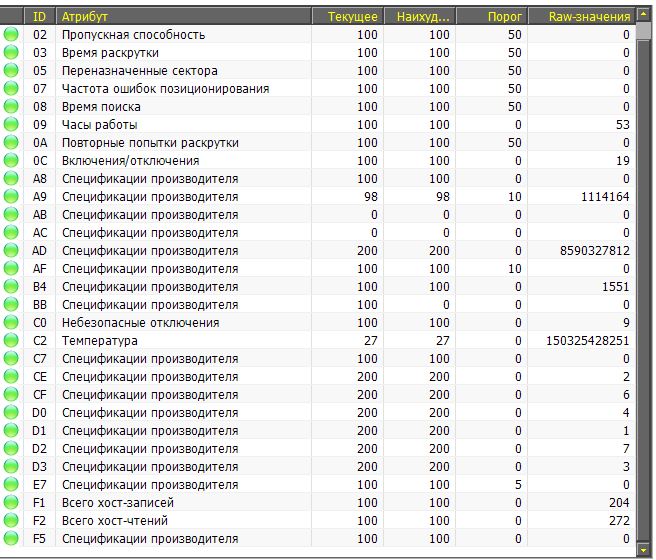The image size is (656, 560).
Task: Select the Включения/отключения attribute
Action: (130, 161)
